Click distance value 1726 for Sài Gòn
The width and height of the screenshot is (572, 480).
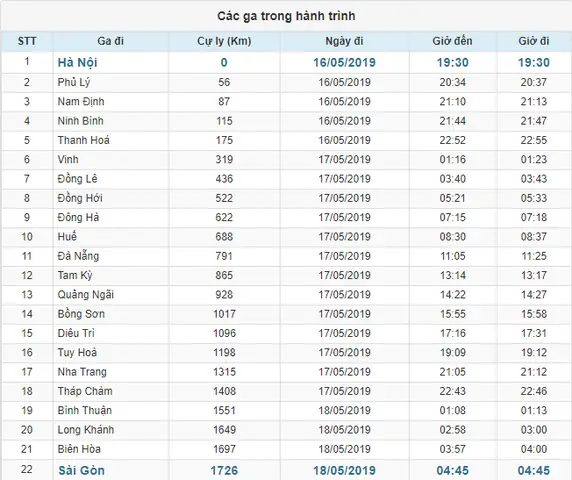224,471
